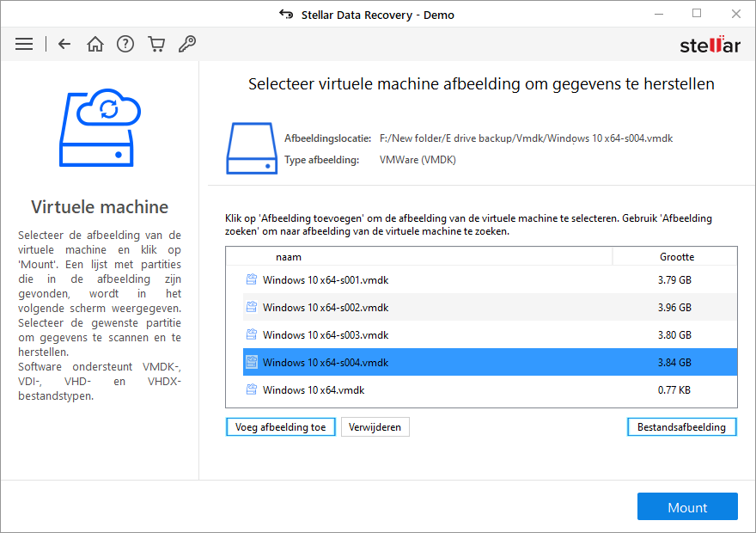Viewport: 756px width, 533px height.
Task: Click the Verwijderen button
Action: click(x=375, y=427)
